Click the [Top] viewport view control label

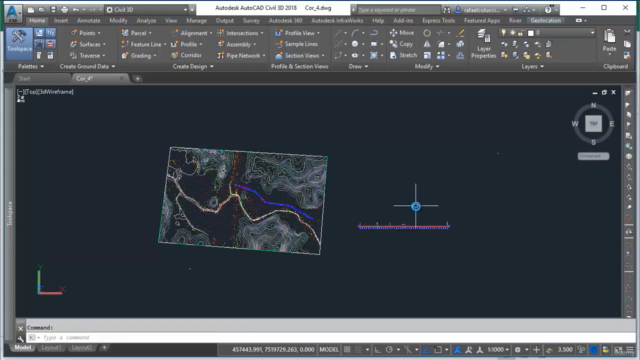32,92
